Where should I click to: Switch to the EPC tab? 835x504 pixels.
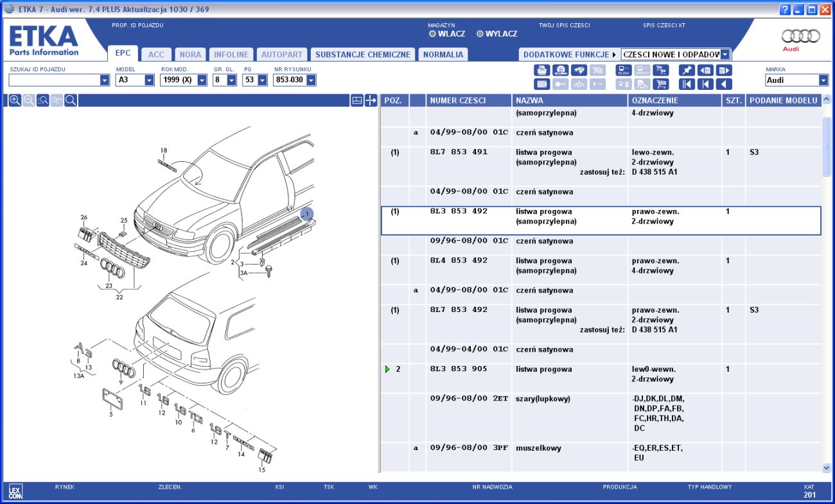click(123, 54)
